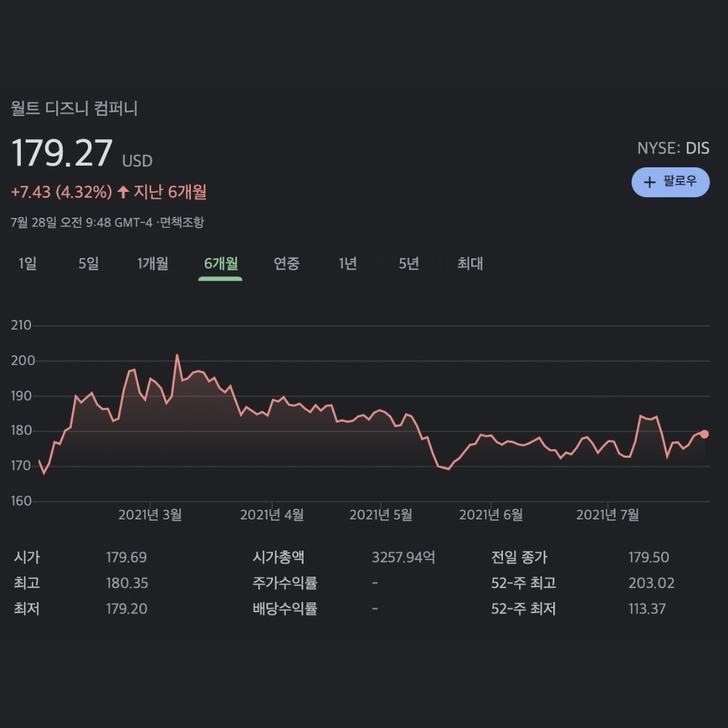Click the +7.43 (4.32%) change text
Screen dimensions: 728x728
click(x=61, y=191)
